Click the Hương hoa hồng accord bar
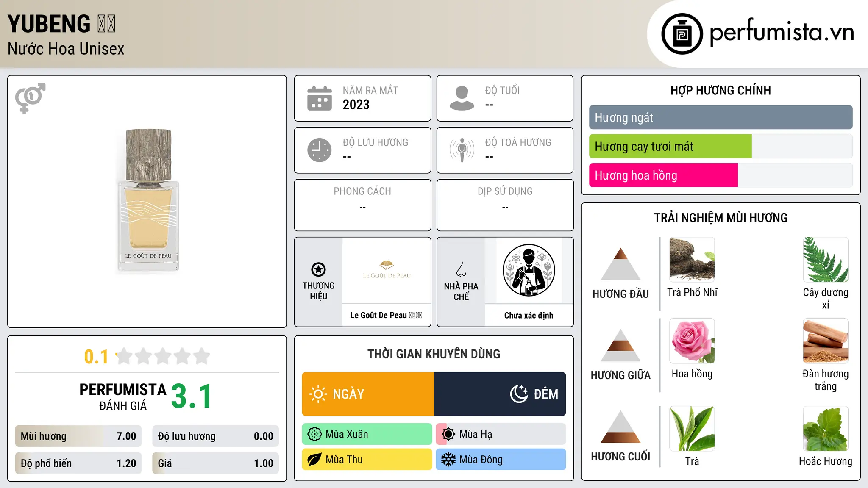 point(721,175)
